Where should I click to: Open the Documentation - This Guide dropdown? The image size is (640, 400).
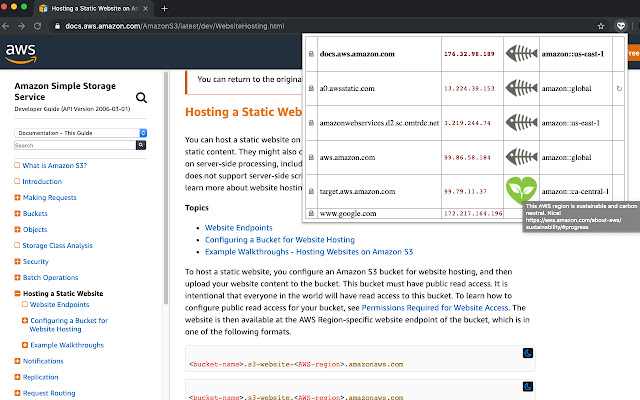click(x=80, y=133)
